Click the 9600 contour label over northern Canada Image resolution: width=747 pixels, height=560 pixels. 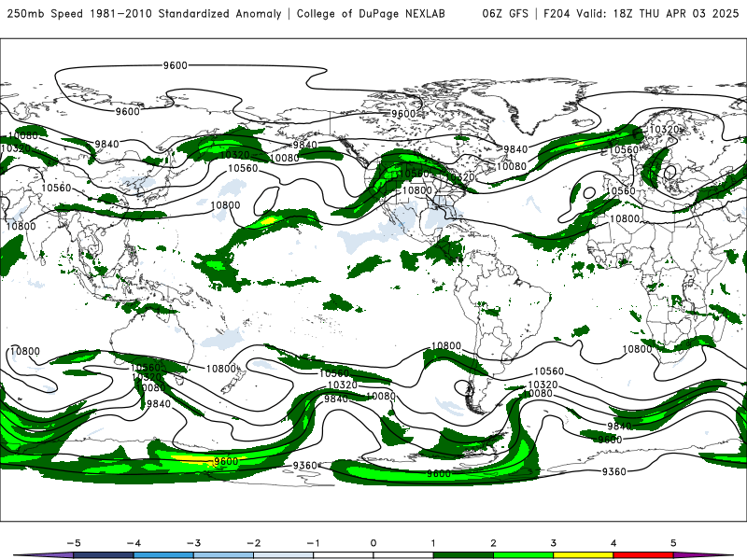coord(403,114)
